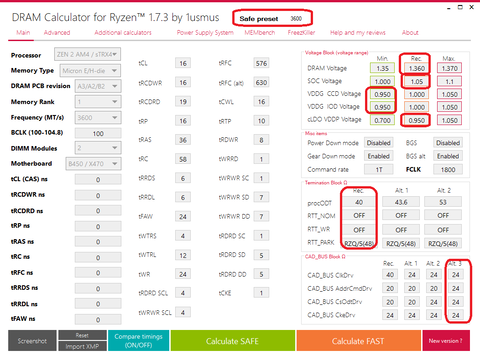Click the tRFC ns input field
Image resolution: width=480 pixels, height=361 pixels.
click(x=98, y=273)
